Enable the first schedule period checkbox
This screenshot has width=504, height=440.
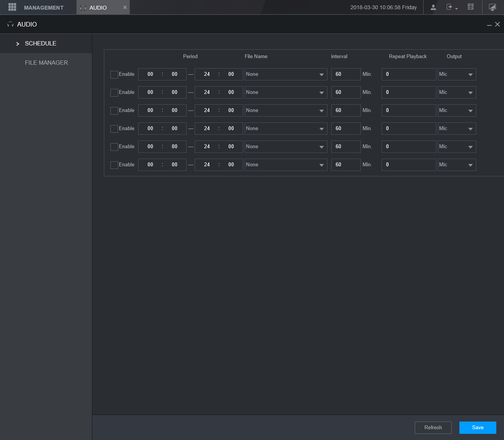click(x=114, y=75)
